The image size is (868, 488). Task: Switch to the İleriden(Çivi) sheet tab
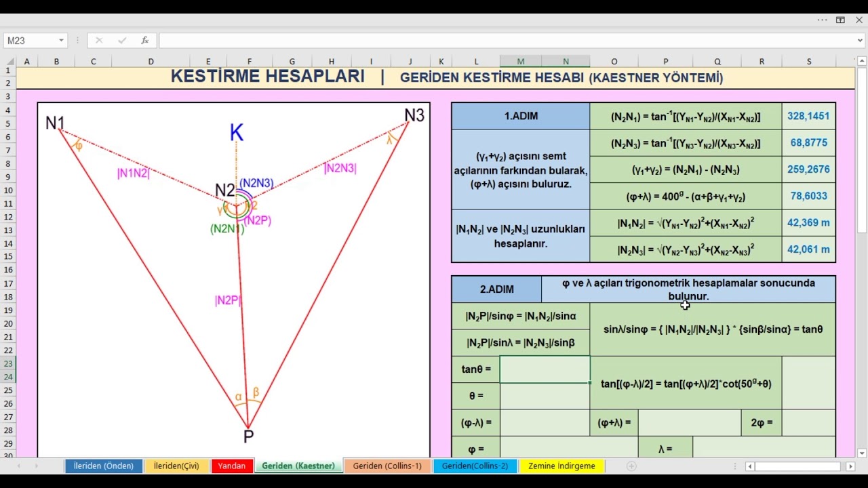176,466
